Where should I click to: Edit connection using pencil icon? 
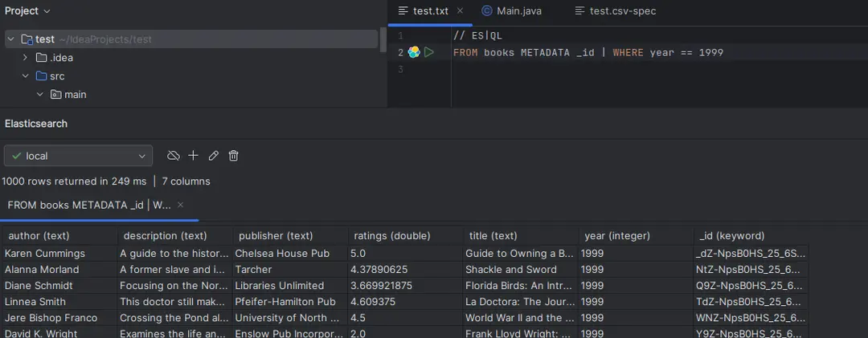click(214, 156)
